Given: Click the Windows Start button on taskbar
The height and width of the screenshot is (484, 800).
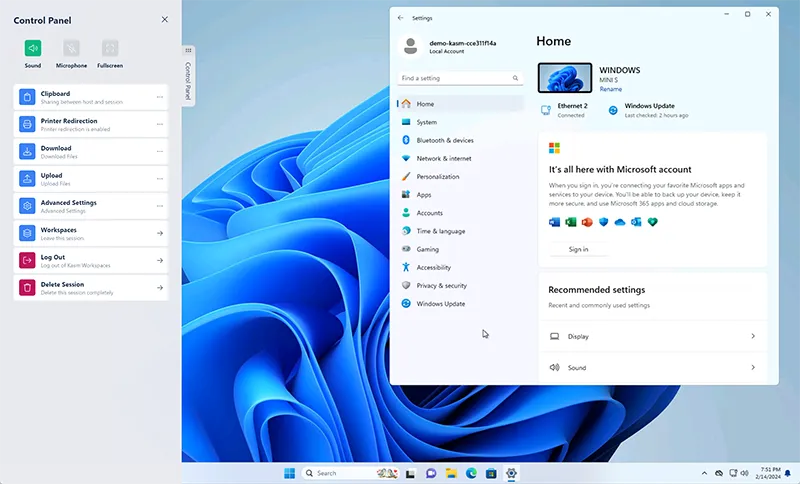Looking at the screenshot, I should tap(289, 473).
